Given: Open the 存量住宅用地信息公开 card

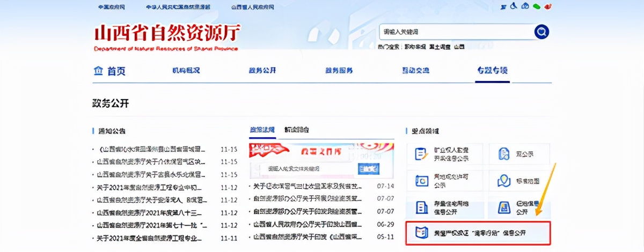Looking at the screenshot, I should [x=445, y=207].
